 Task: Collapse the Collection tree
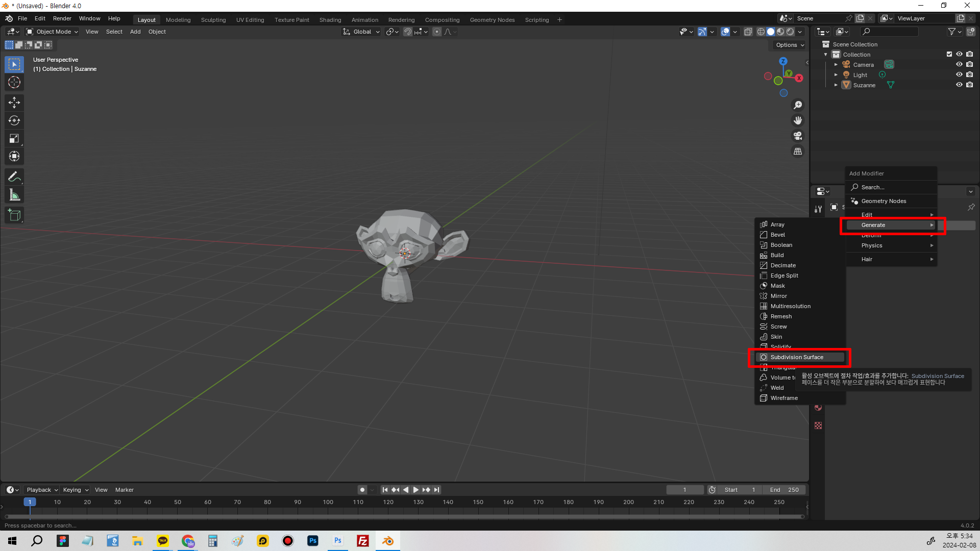826,55
